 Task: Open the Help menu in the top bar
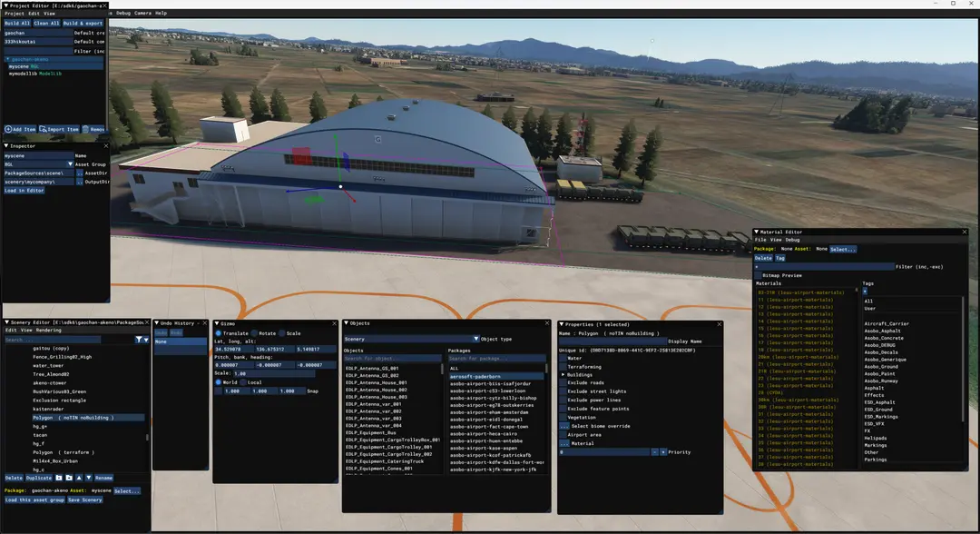(x=161, y=13)
